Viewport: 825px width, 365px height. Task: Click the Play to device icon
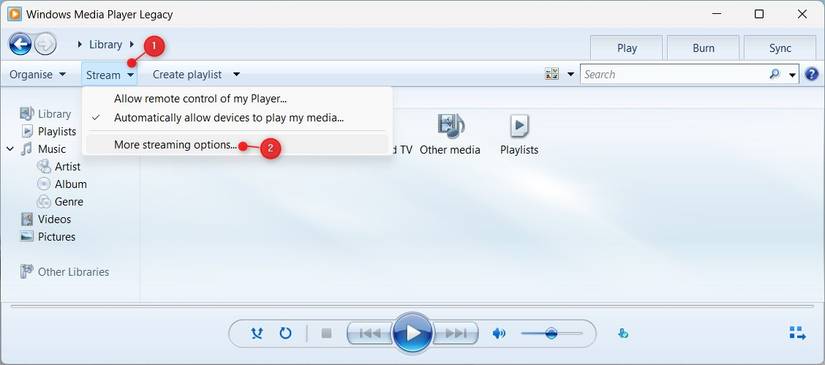click(623, 333)
